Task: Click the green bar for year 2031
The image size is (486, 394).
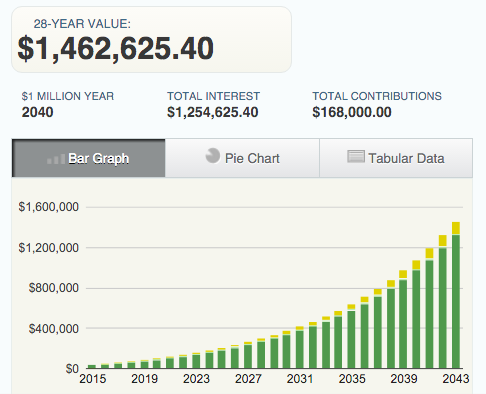Action: coord(300,350)
